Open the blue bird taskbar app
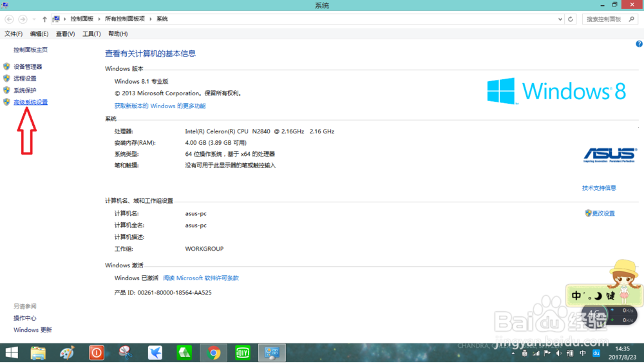This screenshot has height=364, width=644. point(155,353)
